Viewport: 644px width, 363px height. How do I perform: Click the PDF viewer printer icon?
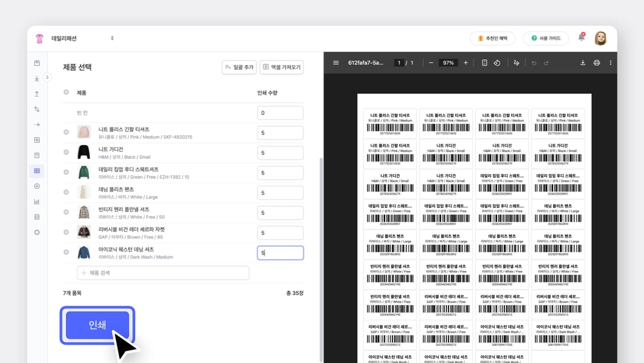pos(597,63)
